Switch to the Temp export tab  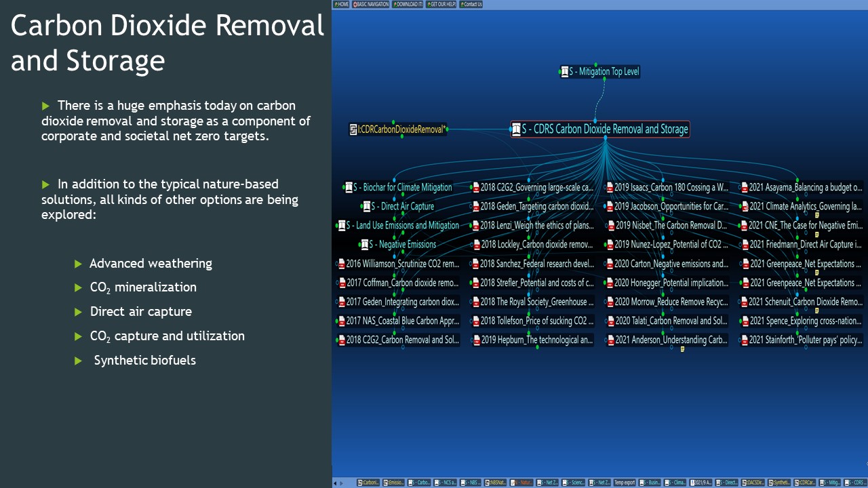(x=625, y=483)
